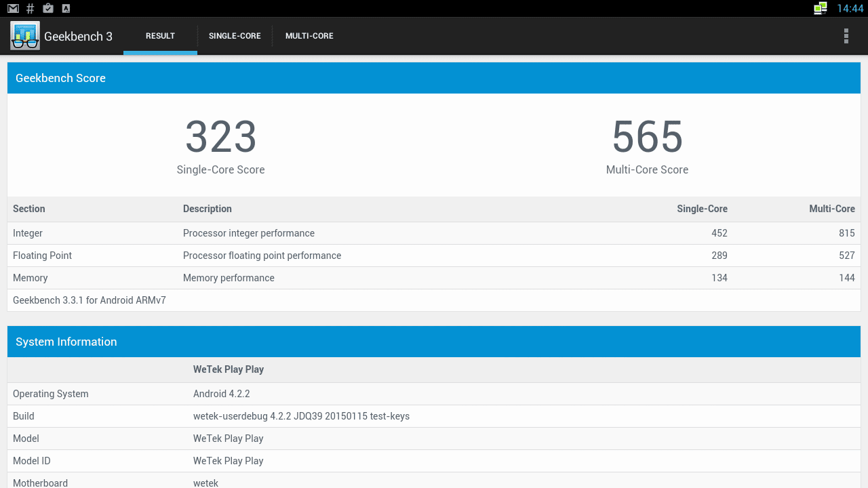
Task: Tap the Operating System Android 4.2.2 row
Action: pyautogui.click(x=433, y=394)
